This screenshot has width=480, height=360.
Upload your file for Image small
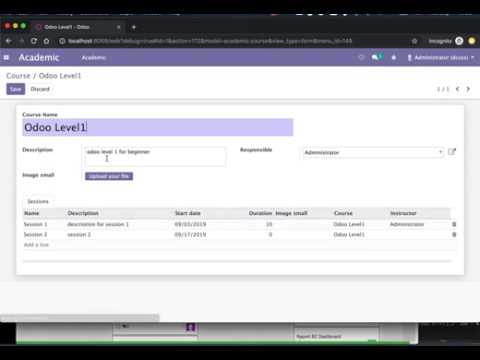109,176
